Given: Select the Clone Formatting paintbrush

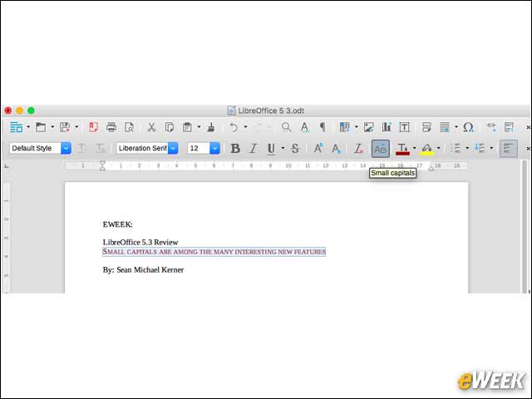Looking at the screenshot, I should coord(211,127).
